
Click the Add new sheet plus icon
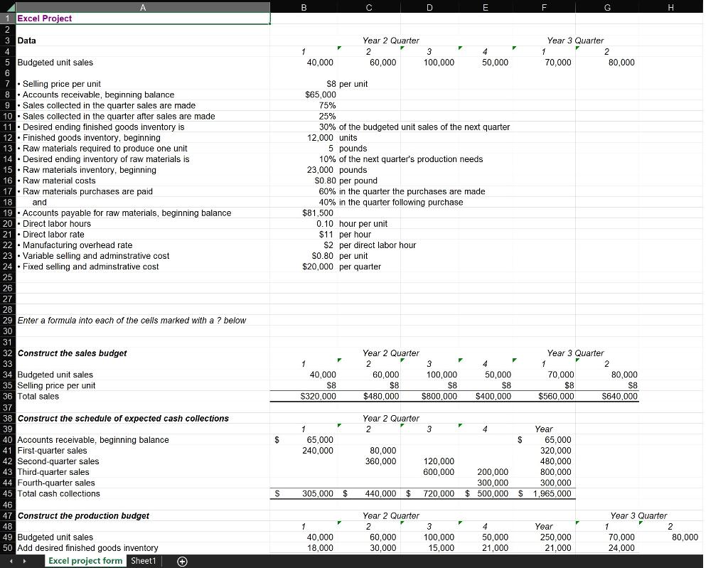click(182, 561)
